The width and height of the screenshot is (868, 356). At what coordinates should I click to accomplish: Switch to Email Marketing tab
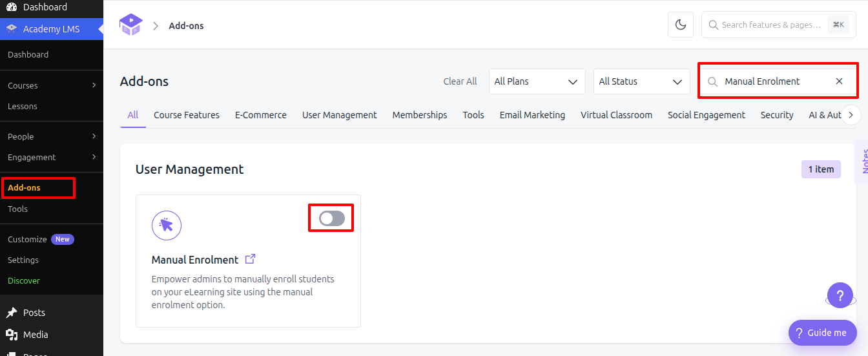point(532,115)
